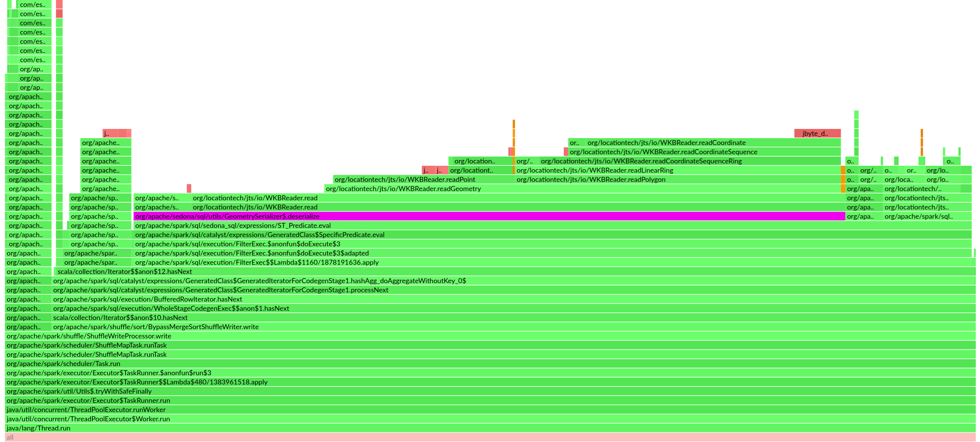
Task: Click ThreadPoolExecutor$Worker.run frame
Action: [490, 419]
